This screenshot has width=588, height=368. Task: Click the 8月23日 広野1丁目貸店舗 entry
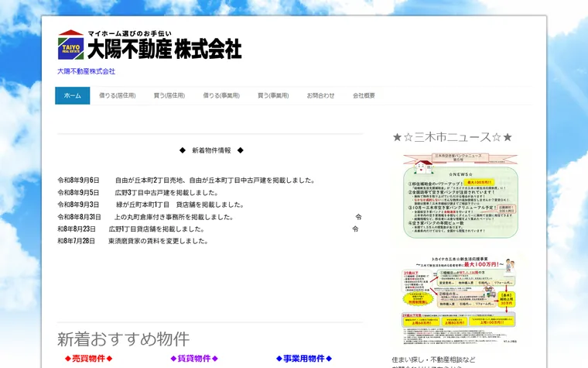click(131, 229)
